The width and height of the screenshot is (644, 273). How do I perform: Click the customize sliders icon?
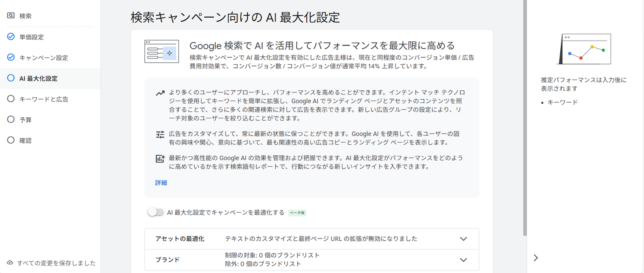(x=160, y=135)
